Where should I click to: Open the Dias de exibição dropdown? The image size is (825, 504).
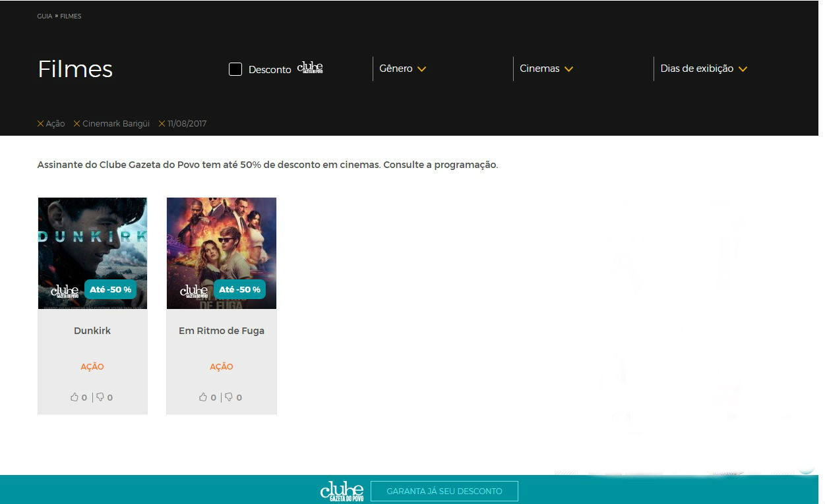click(x=704, y=69)
